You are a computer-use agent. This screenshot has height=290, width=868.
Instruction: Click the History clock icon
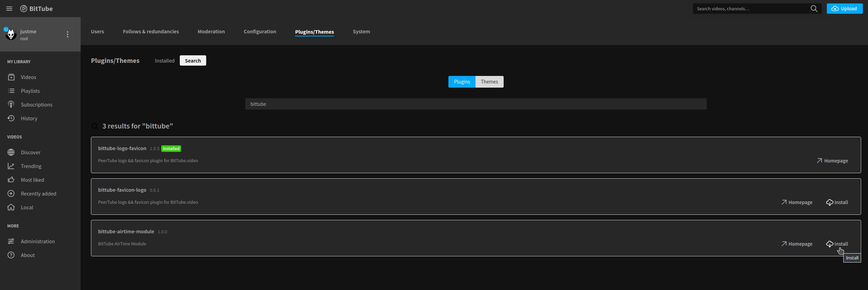(11, 118)
